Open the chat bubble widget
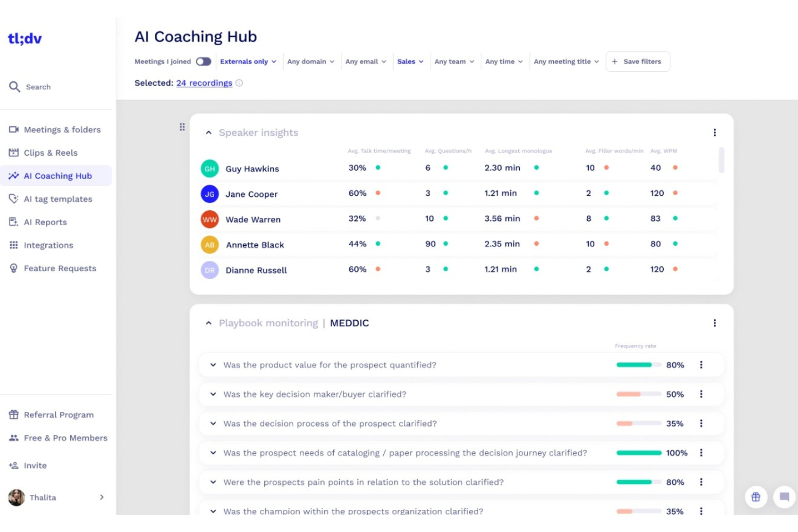The image size is (798, 532). coord(785,497)
